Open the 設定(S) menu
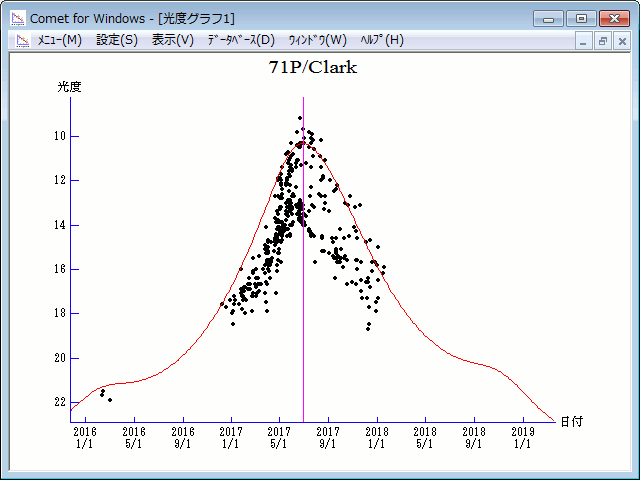Viewport: 640px width, 480px height. pos(117,40)
